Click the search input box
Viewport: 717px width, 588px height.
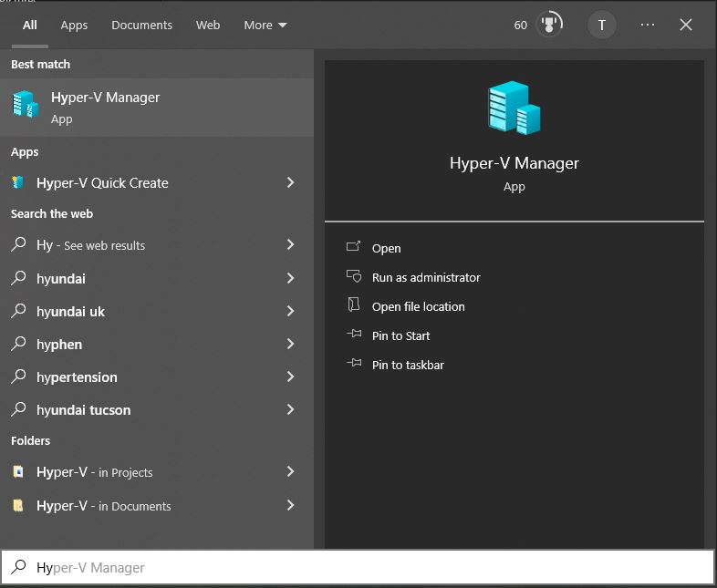[x=365, y=568]
